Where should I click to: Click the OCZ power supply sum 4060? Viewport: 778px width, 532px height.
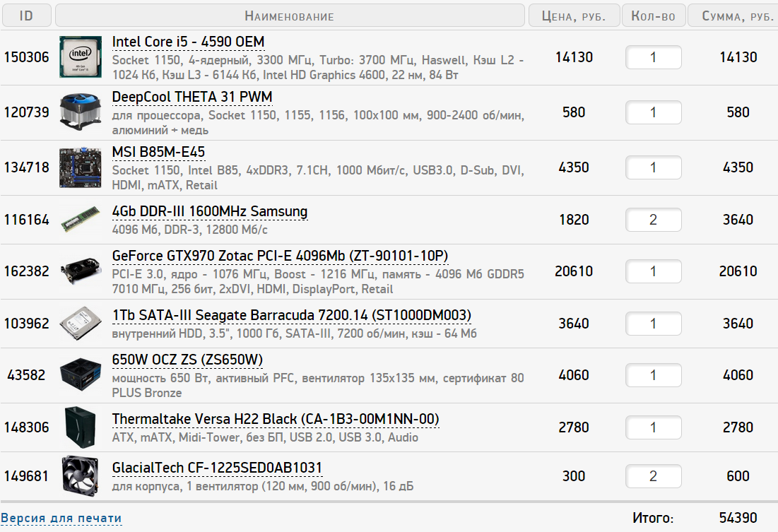coord(738,375)
